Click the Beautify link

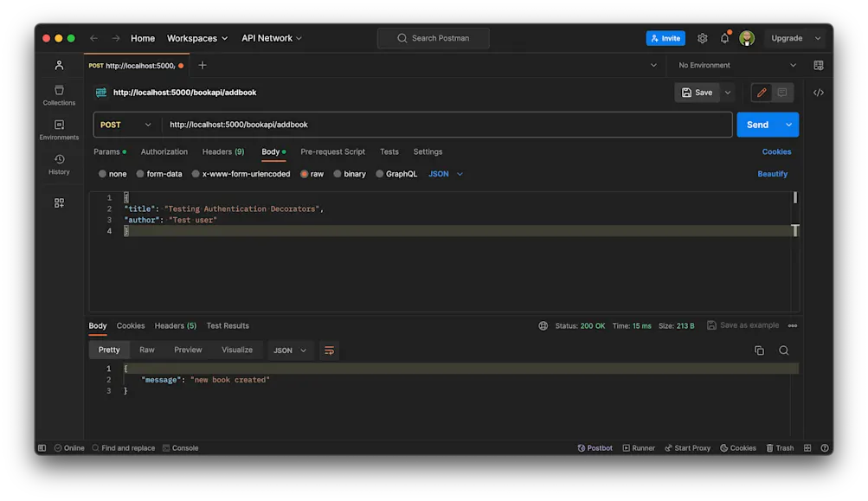click(x=772, y=174)
